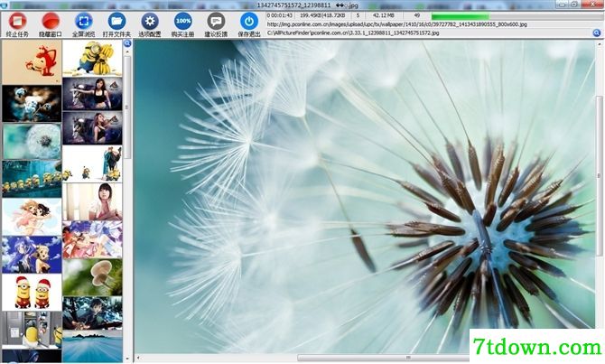605x364 pixels.
Task: Select the mushrooms thumbnail
Action: [x=93, y=277]
